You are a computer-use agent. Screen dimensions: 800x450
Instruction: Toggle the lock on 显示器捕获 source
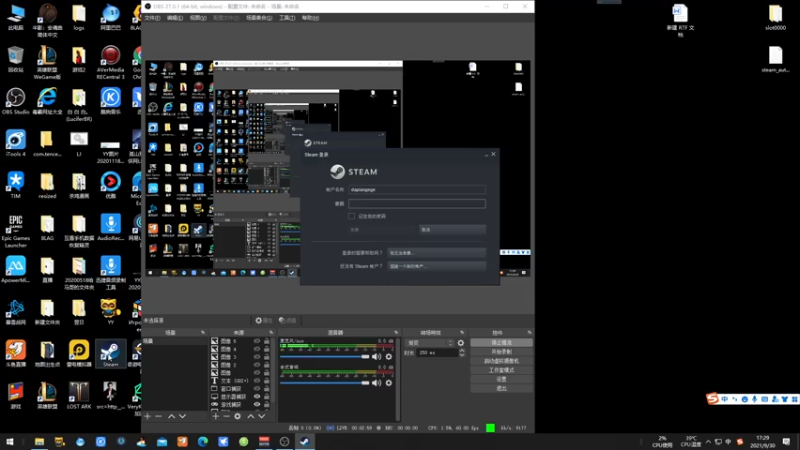266,396
